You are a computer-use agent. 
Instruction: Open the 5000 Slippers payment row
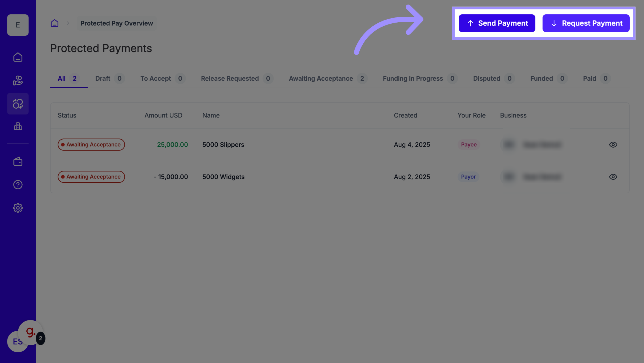pyautogui.click(x=223, y=145)
